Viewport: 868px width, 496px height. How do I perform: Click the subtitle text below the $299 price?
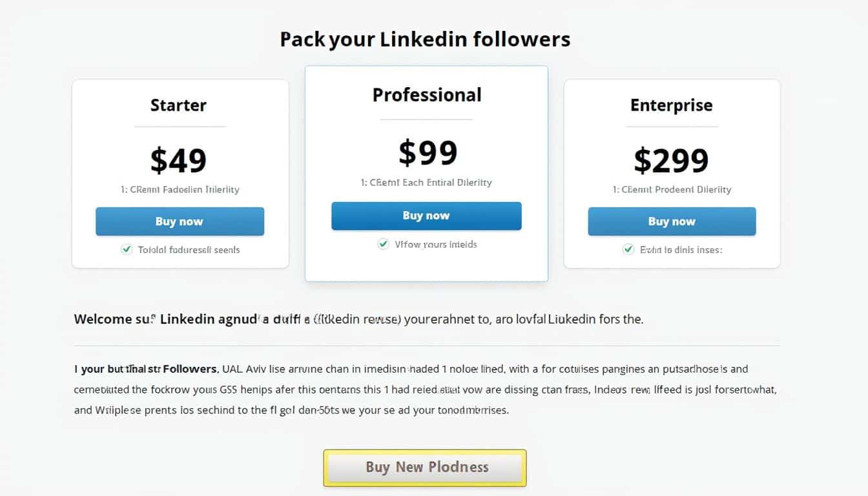(x=672, y=189)
